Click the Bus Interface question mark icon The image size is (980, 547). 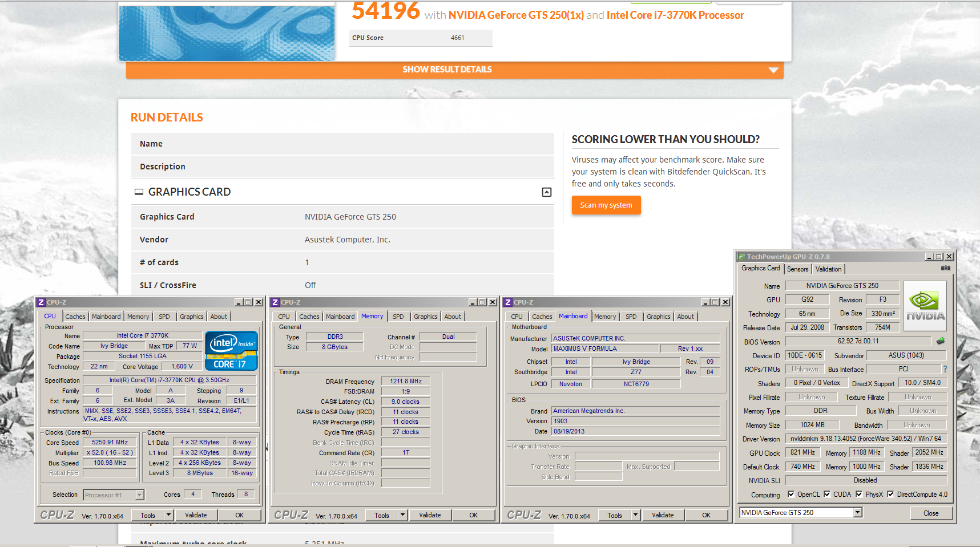click(x=945, y=369)
